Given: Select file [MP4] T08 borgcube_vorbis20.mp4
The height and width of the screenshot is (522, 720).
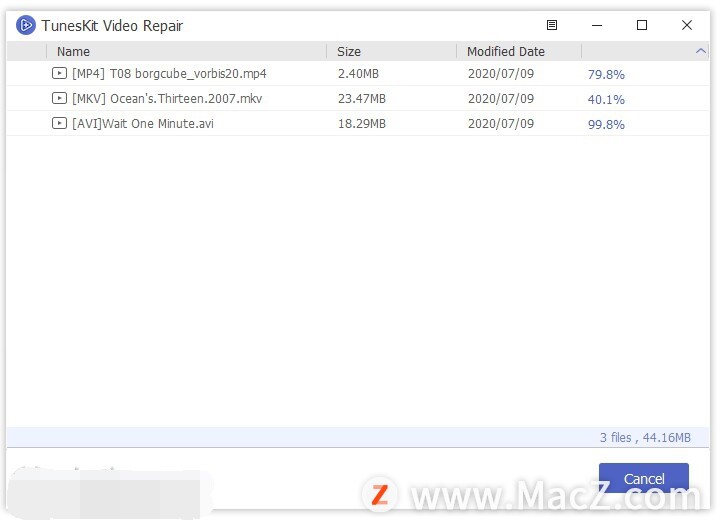Looking at the screenshot, I should [x=169, y=73].
